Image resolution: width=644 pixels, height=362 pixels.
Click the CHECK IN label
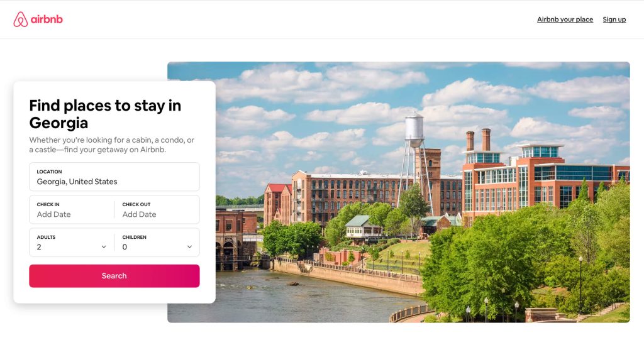(48, 204)
